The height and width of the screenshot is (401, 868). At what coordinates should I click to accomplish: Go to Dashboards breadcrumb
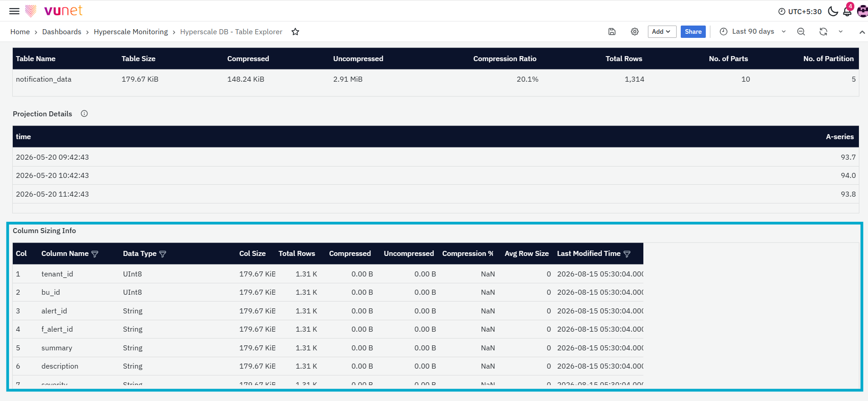point(62,31)
